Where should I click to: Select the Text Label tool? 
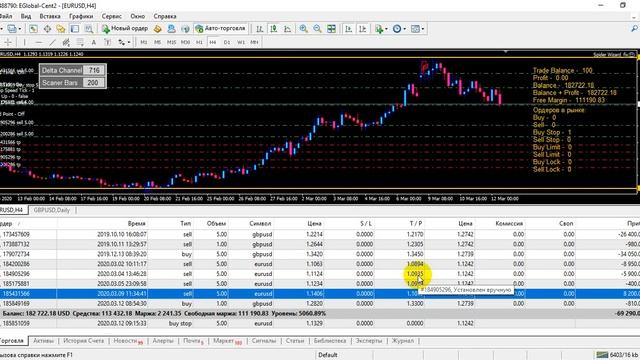click(107, 42)
